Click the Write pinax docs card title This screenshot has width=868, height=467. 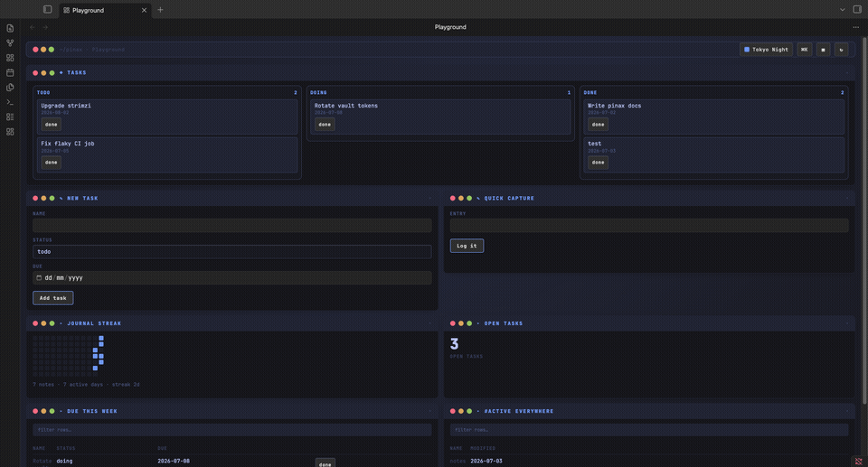[x=615, y=106]
